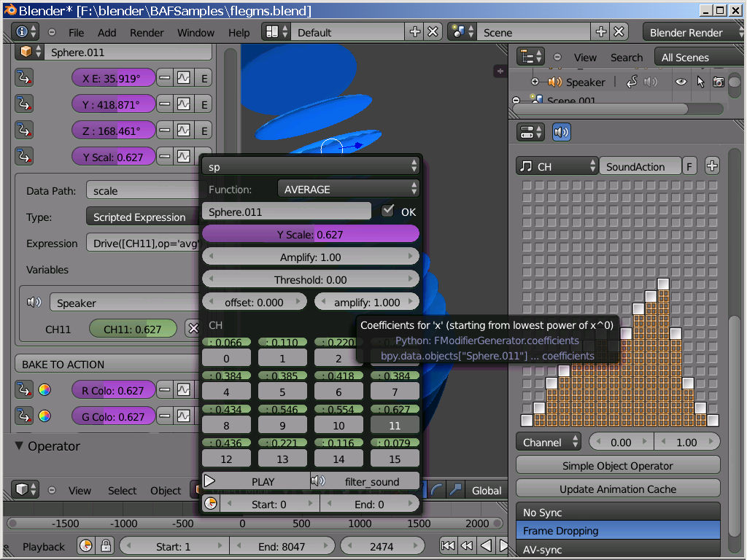Image resolution: width=747 pixels, height=560 pixels.
Task: Click the Data Path scale field
Action: (x=143, y=190)
